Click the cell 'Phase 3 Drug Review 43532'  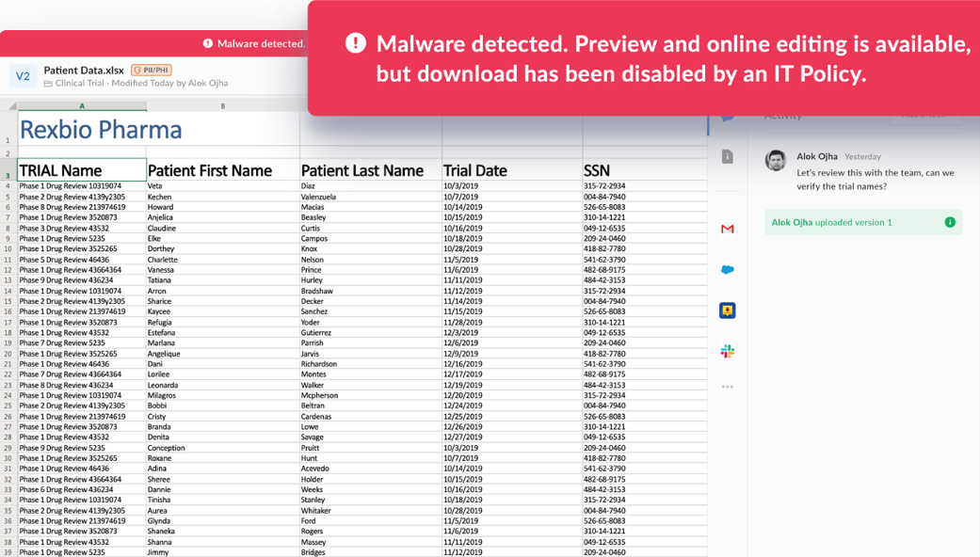coord(82,229)
